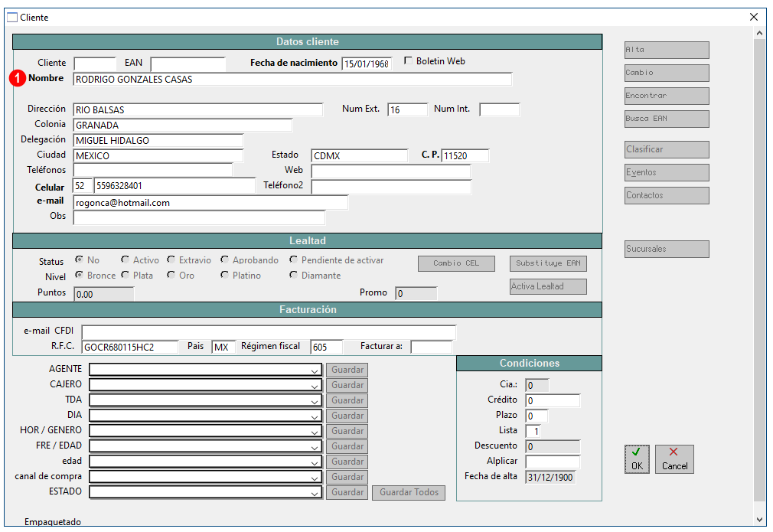This screenshot has width=773, height=532.
Task: Click the EAN input field
Action: tap(188, 64)
